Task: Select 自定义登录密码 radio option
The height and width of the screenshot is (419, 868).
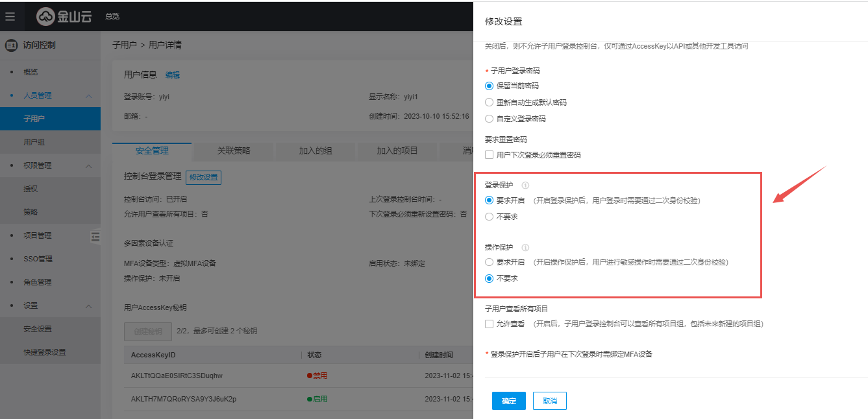Action: pos(490,119)
